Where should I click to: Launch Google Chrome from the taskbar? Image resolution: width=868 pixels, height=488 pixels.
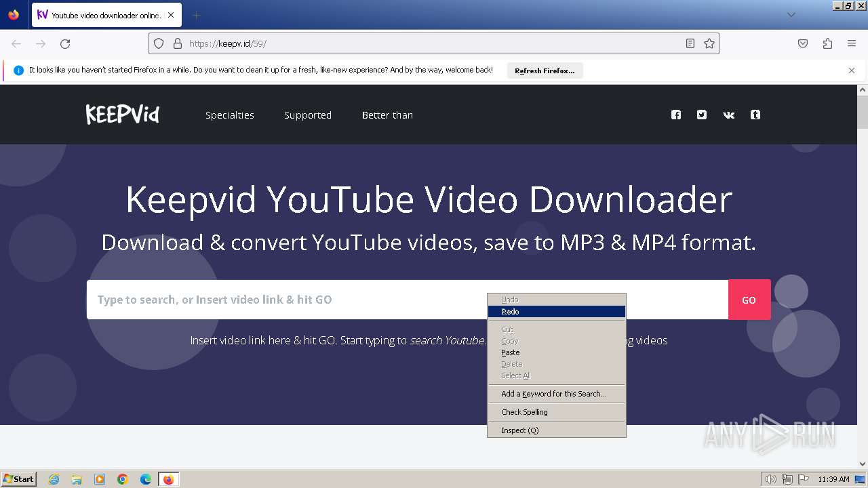123,479
